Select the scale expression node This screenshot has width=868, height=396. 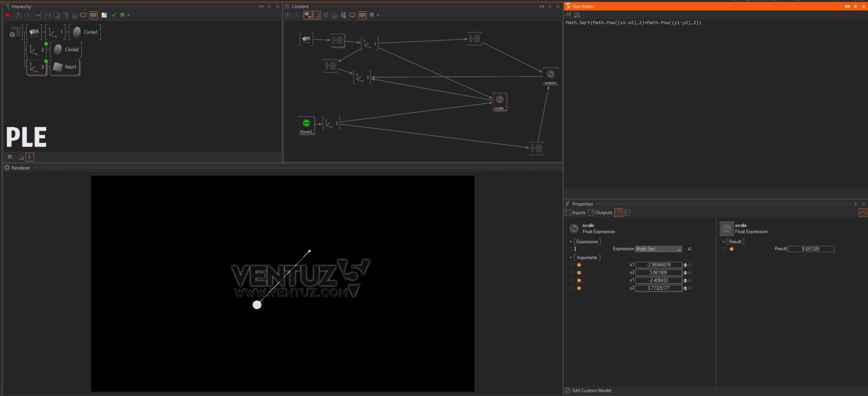point(499,100)
